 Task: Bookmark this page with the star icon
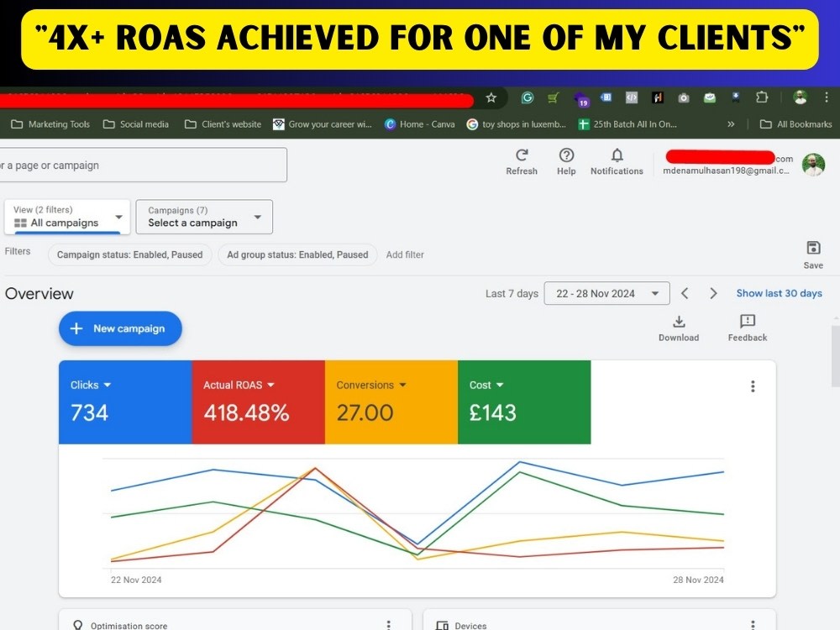point(491,97)
